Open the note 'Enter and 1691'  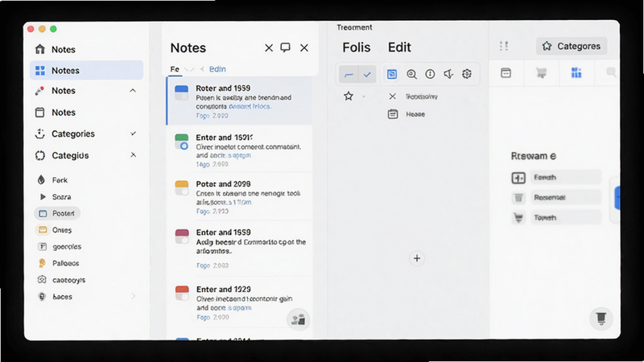coord(239,150)
